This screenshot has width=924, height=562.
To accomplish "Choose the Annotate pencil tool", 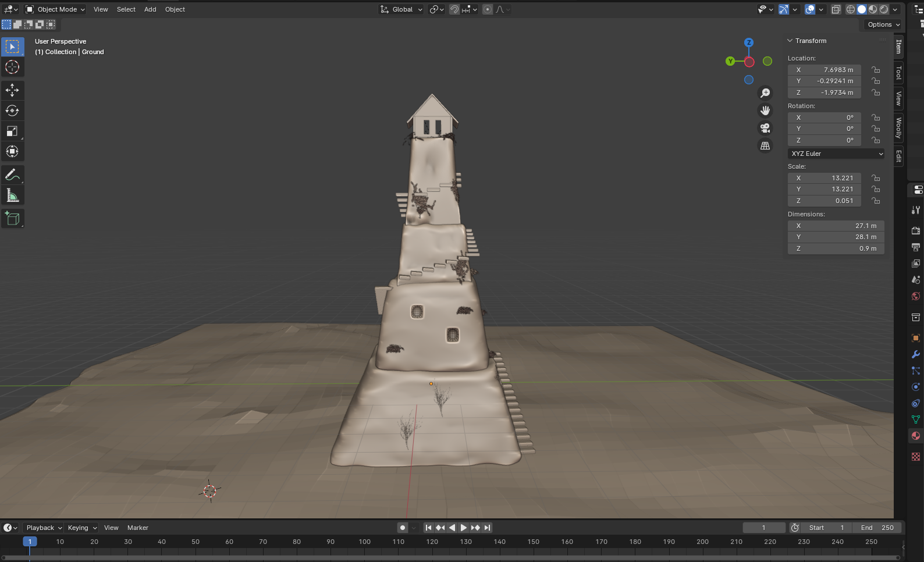I will [12, 175].
